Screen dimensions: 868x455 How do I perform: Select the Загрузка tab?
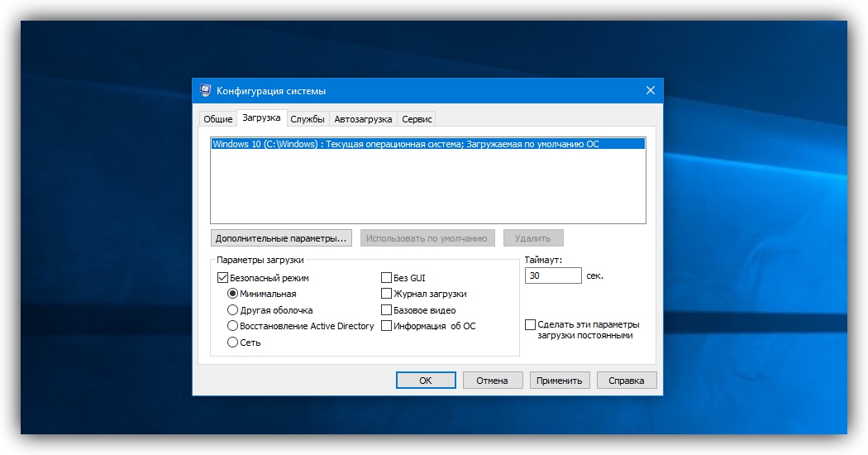(x=261, y=118)
